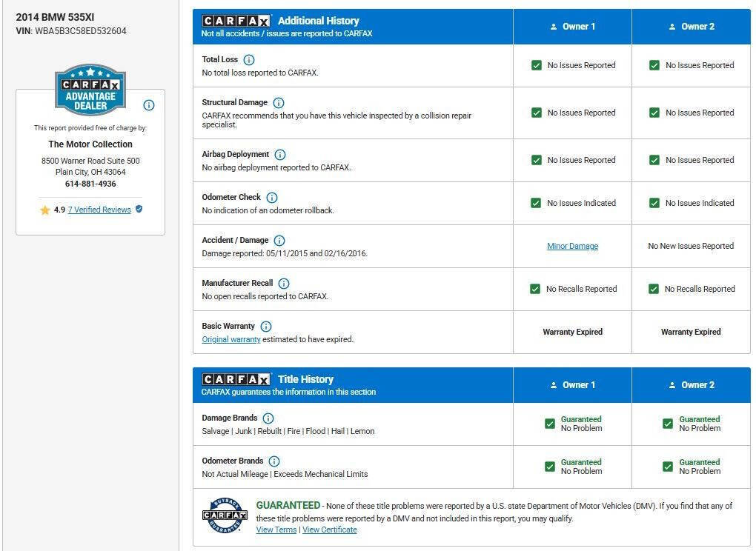This screenshot has height=551, width=756.
Task: Open the Structural Damage info icon
Action: 279,103
